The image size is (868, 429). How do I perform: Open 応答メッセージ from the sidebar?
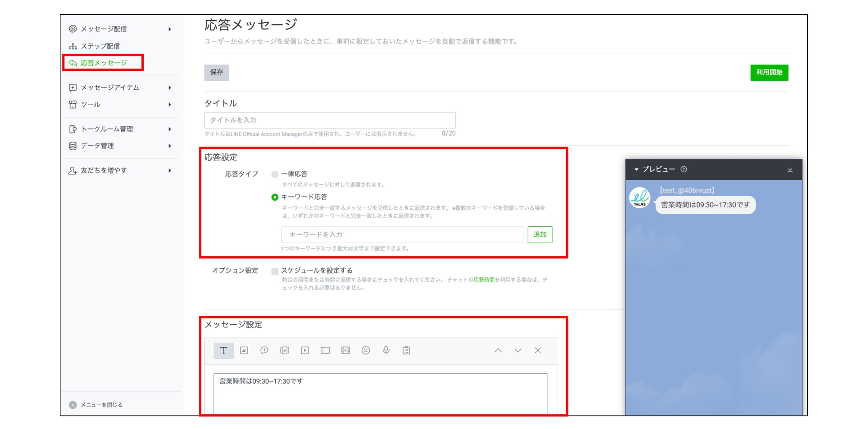tap(102, 63)
